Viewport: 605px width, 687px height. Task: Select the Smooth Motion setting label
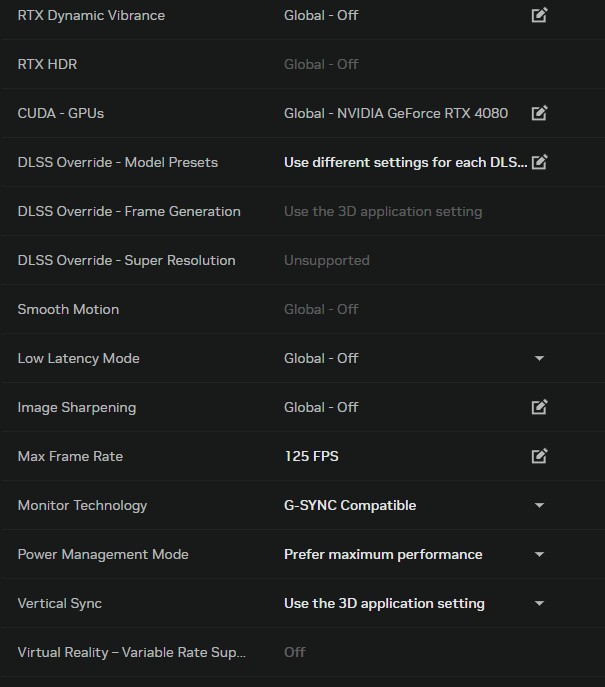coord(68,309)
